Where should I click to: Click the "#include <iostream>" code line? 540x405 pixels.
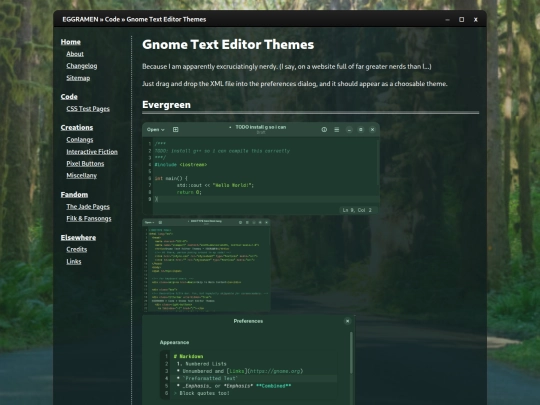[x=181, y=165]
